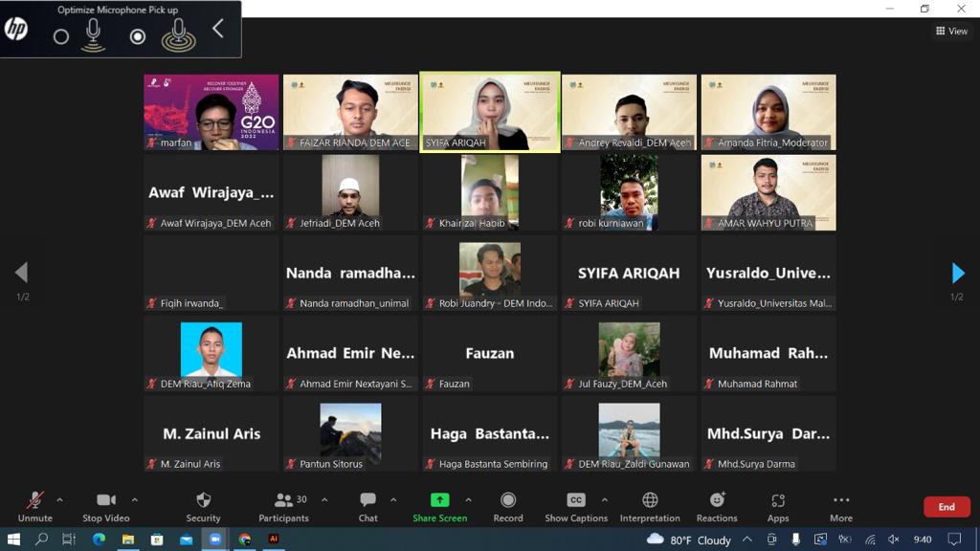Expand video options next to Stop Video
The width and height of the screenshot is (980, 551).
(x=134, y=499)
